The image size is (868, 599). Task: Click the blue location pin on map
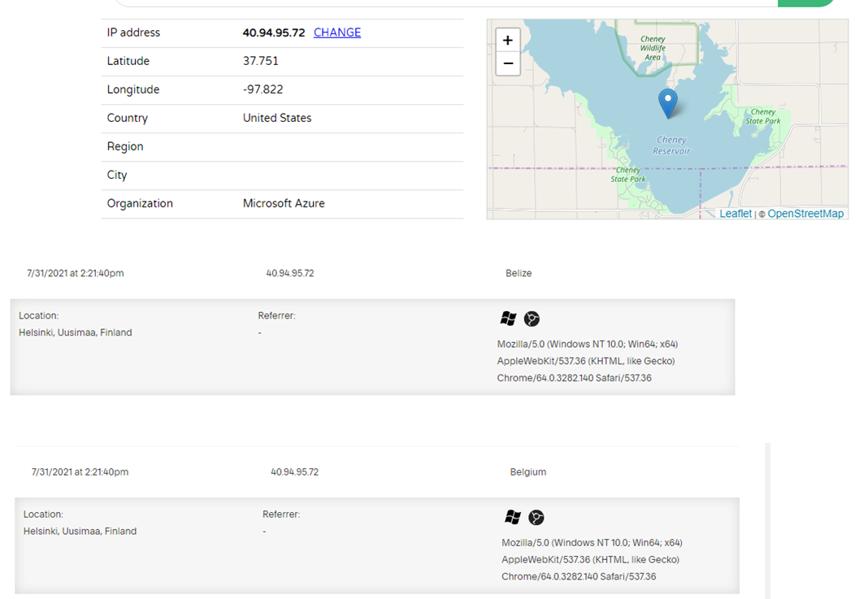tap(667, 103)
